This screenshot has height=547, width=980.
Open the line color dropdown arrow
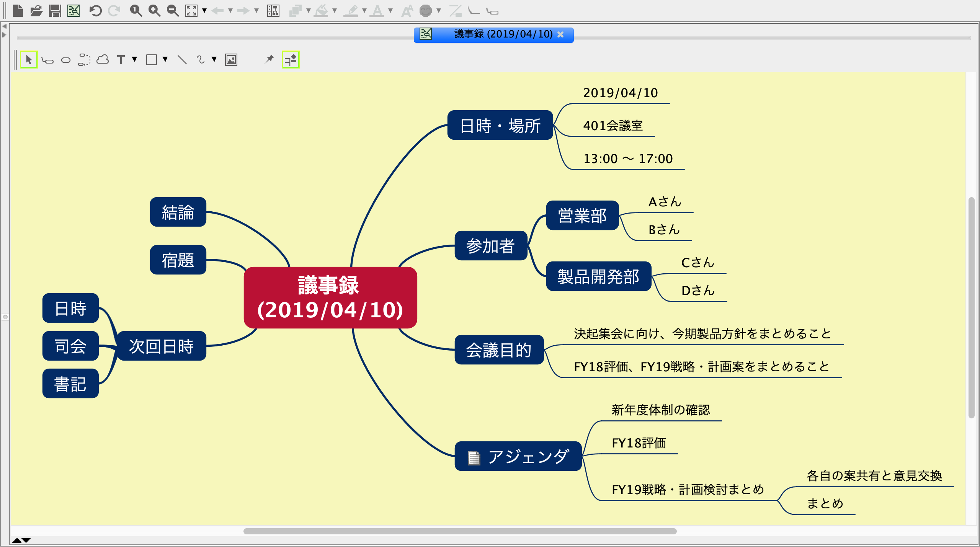(x=364, y=11)
